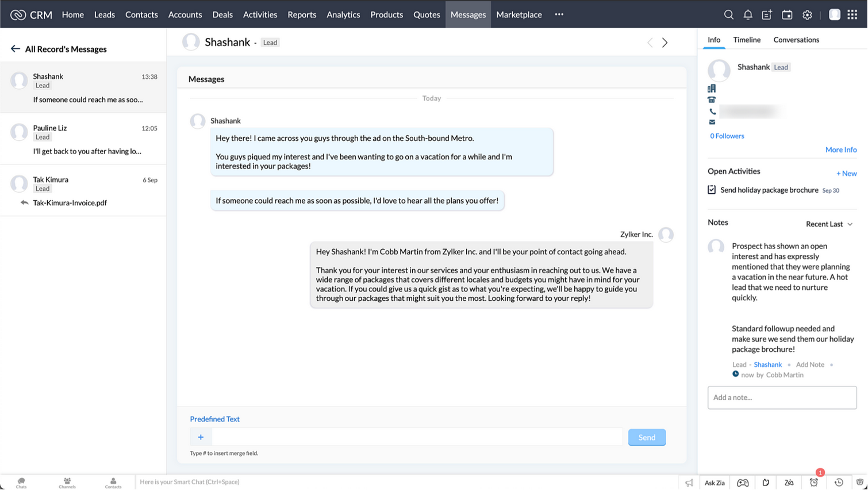This screenshot has width=868, height=490.
Task: Open the notifications bell
Action: 747,14
